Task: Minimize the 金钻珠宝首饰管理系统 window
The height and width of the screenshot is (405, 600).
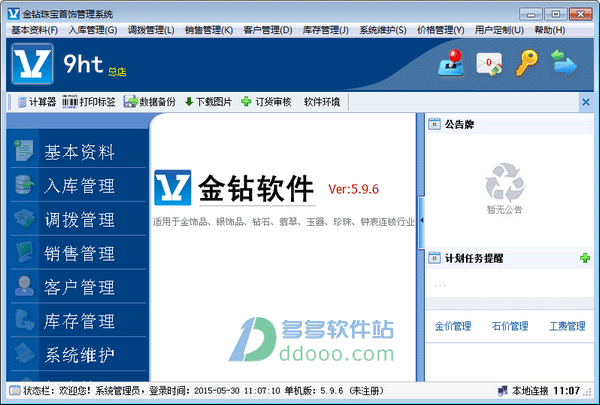Action: point(531,14)
